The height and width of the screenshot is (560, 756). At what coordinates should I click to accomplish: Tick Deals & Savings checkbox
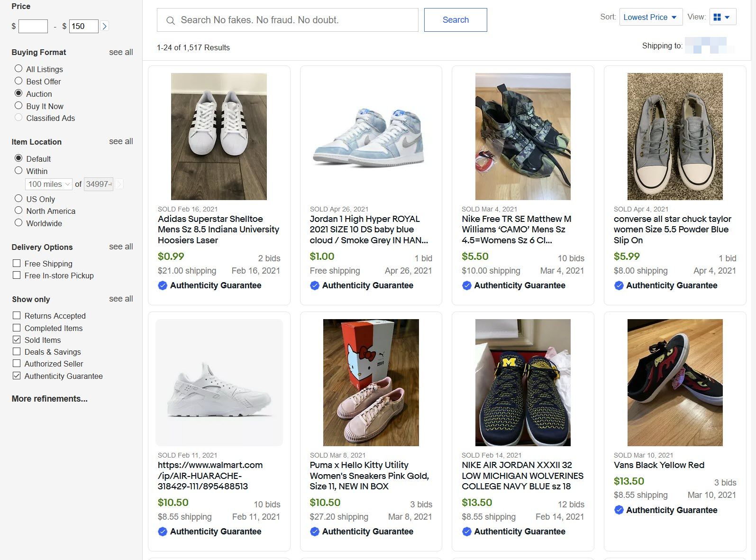(x=17, y=351)
